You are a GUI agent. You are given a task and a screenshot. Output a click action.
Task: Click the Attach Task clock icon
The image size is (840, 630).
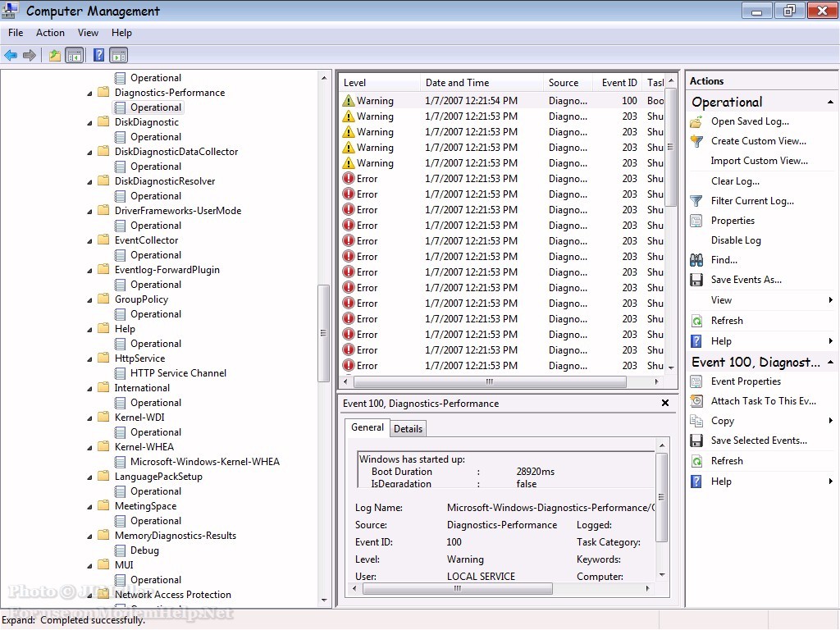click(696, 400)
